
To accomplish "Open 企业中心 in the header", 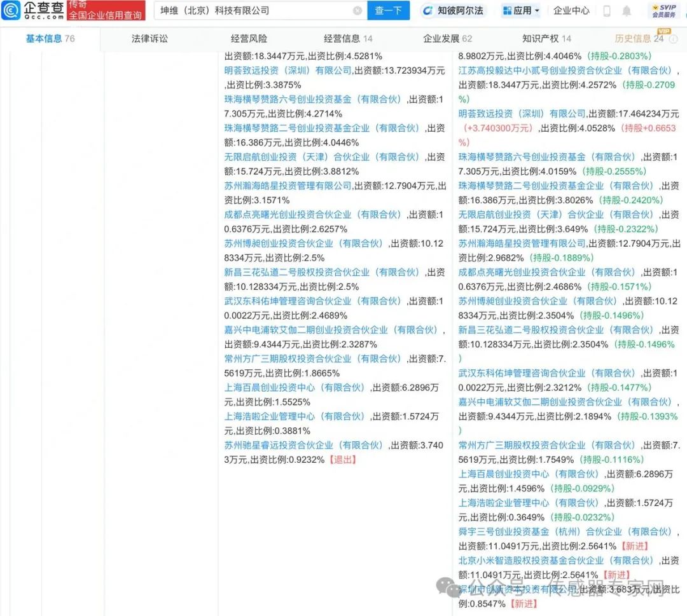I will pyautogui.click(x=571, y=11).
